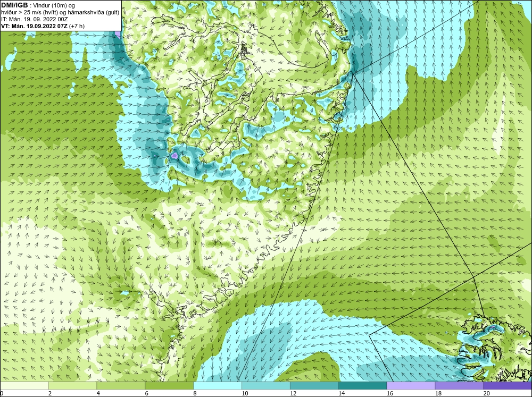Click the 10–12 m/s turquoise legend swatch
Image resolution: width=532 pixels, height=397 pixels.
coord(265,385)
